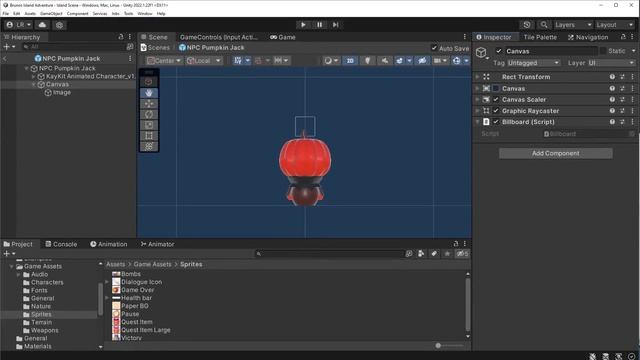
Task: Click Game Assets in Project breadcrumb
Action: click(153, 264)
